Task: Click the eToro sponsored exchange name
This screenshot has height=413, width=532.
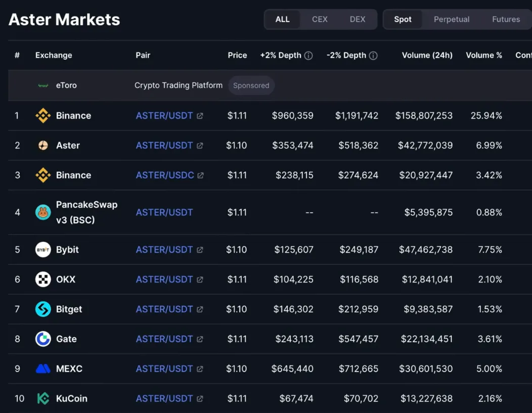Action: coord(66,85)
